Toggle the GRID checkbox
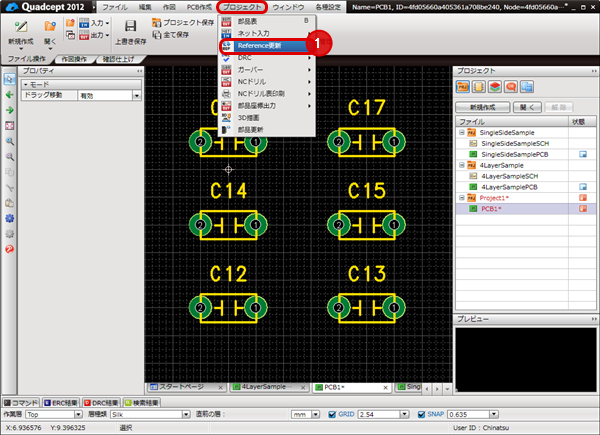Screen dimensions: 600x435 click(332, 414)
